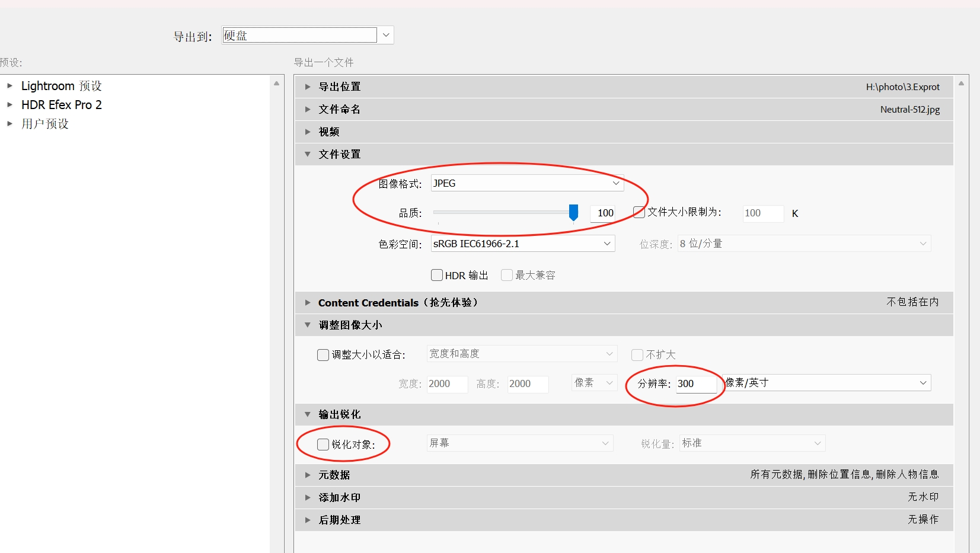Open the 色彩空间 sRGB dropdown

point(522,244)
